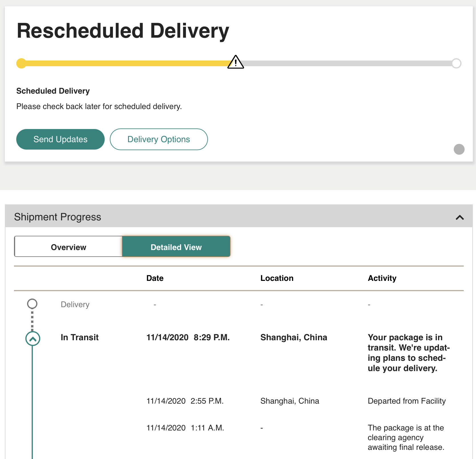
Task: Click the empty end circle of progress bar
Action: pos(456,63)
